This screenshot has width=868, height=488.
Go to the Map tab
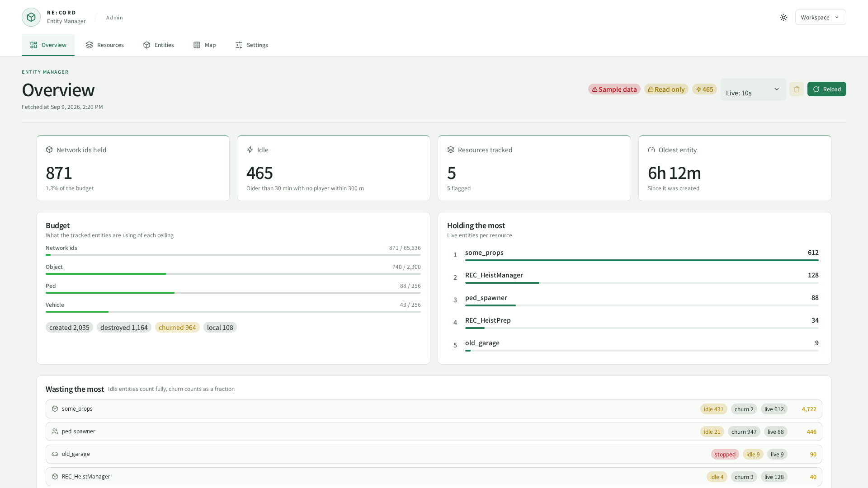click(x=204, y=45)
